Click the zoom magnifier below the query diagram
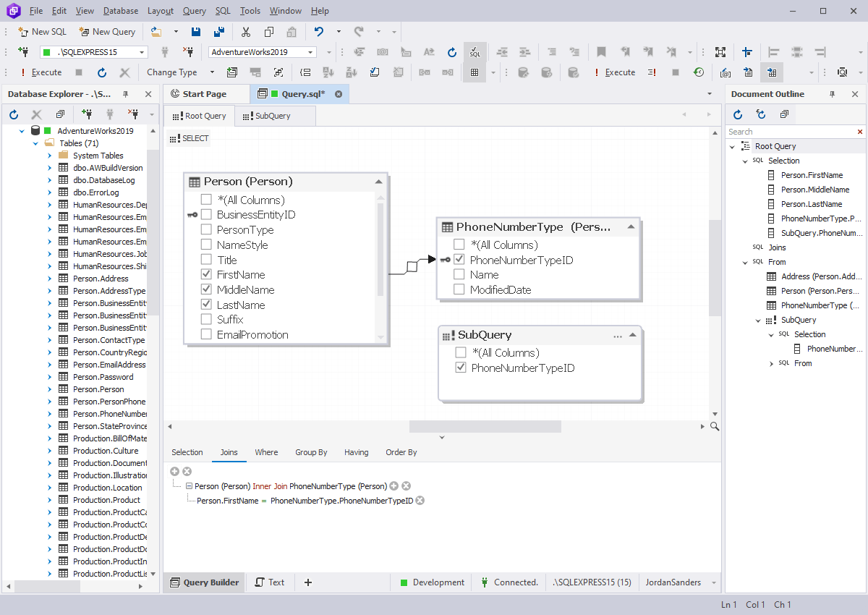Viewport: 868px width, 615px height. [715, 427]
